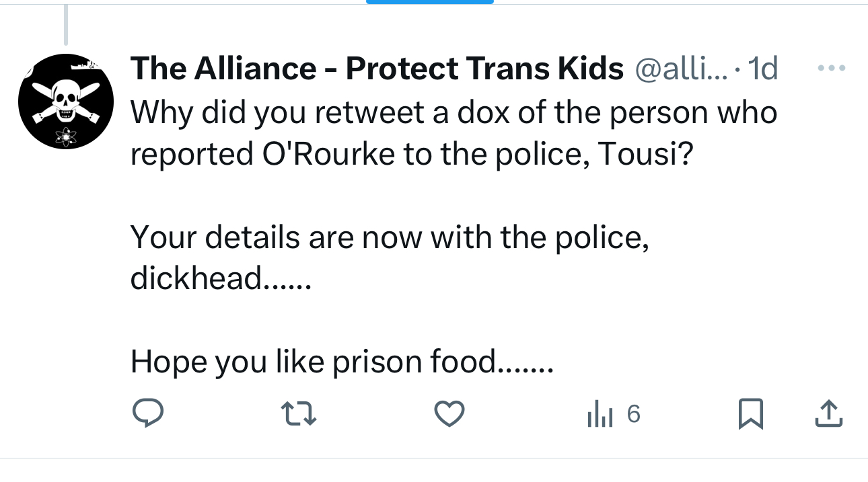This screenshot has width=868, height=482.
Task: Click the truncated @alli... handle
Action: coord(680,68)
